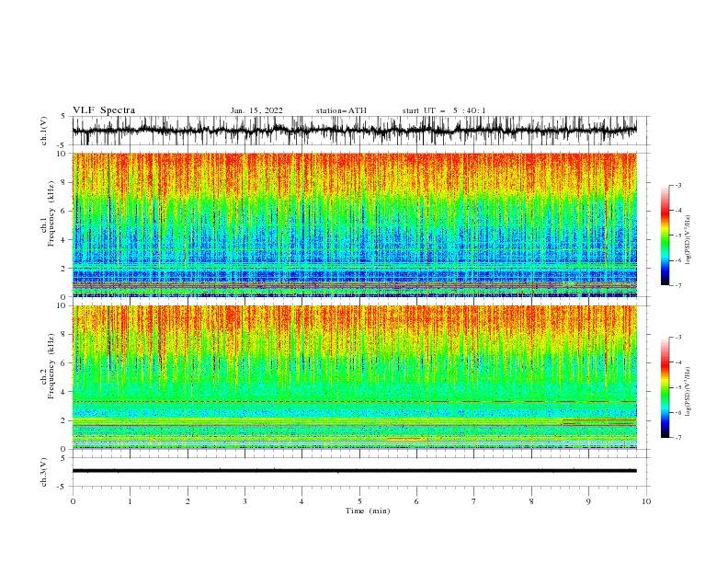Click the "5" tick on ch.1(V) axis
The height and width of the screenshot is (563, 728).
[x=65, y=117]
